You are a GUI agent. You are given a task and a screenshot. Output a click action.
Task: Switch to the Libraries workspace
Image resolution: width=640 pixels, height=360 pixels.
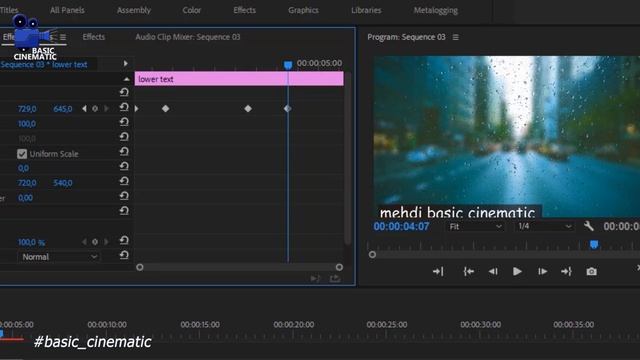pos(366,10)
